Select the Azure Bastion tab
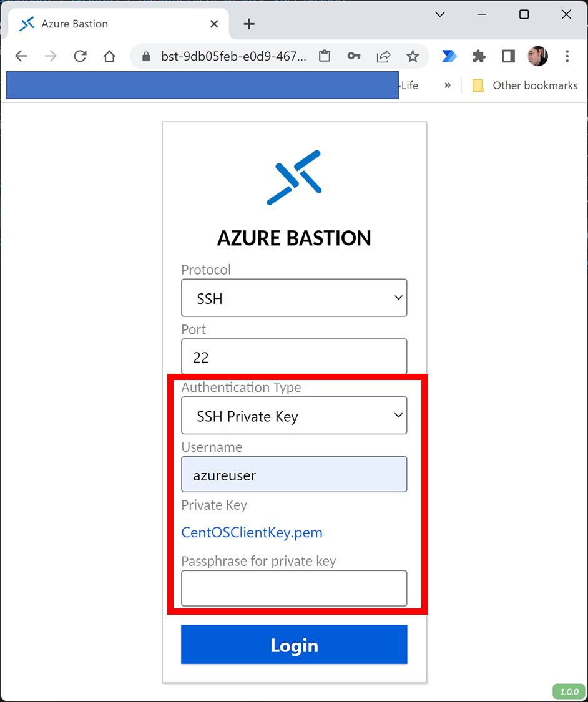The image size is (588, 702). 117,24
